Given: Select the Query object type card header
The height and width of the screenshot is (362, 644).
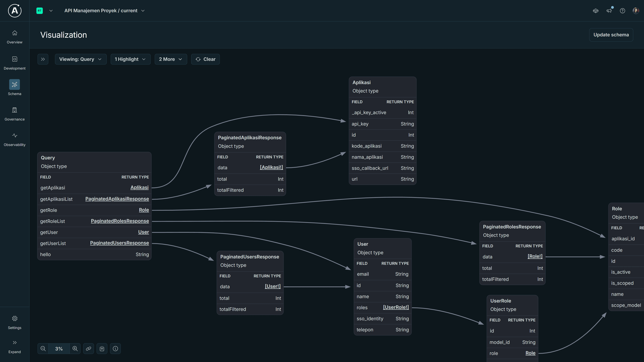Looking at the screenshot, I should (x=94, y=162).
